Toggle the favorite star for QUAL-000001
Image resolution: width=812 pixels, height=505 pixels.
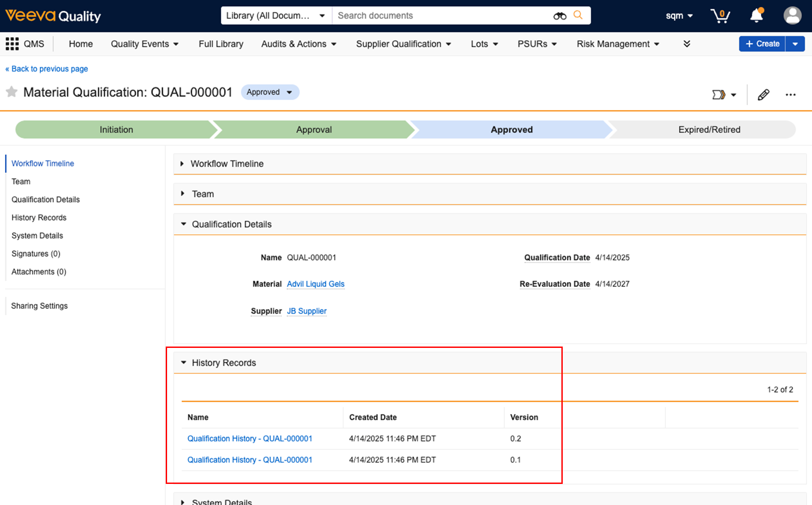point(12,92)
